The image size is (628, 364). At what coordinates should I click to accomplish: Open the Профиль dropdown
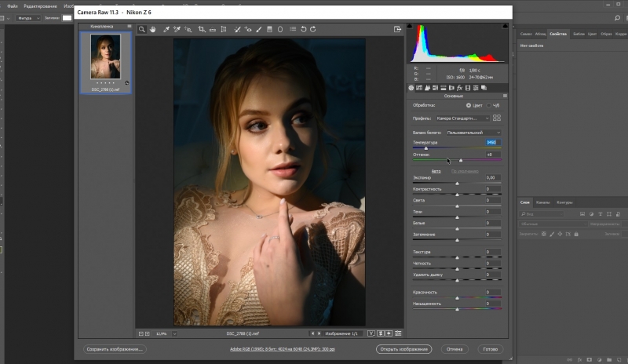pos(463,118)
